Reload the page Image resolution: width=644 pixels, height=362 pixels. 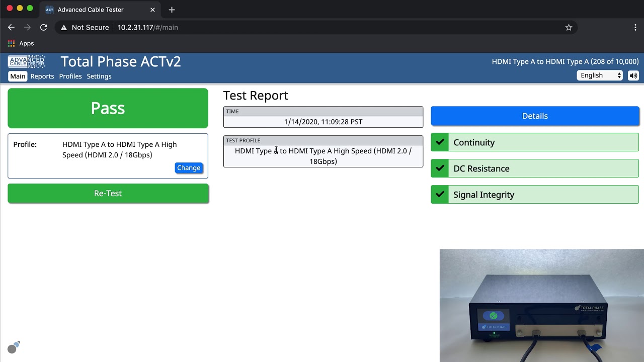pos(44,28)
